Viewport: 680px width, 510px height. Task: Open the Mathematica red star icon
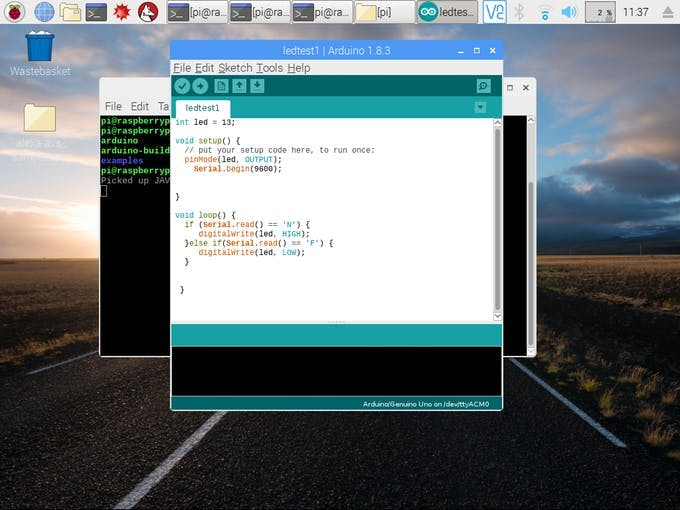coord(122,12)
